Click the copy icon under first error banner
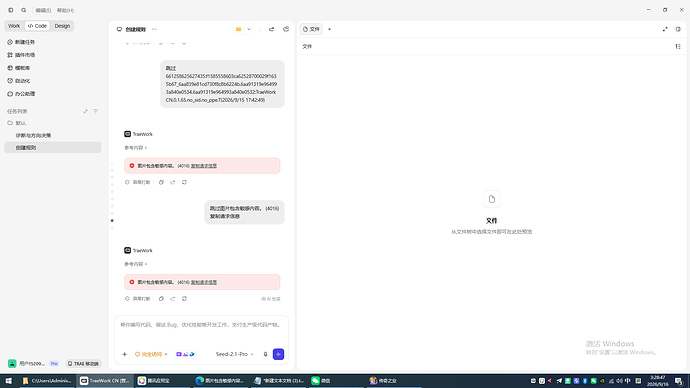The width and height of the screenshot is (690, 388). pos(161,182)
